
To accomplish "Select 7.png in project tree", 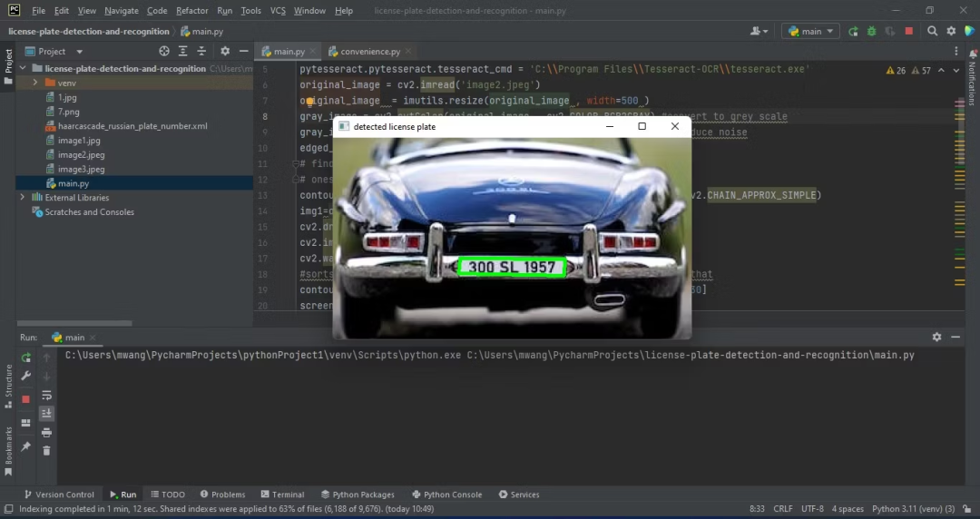I will pos(68,112).
